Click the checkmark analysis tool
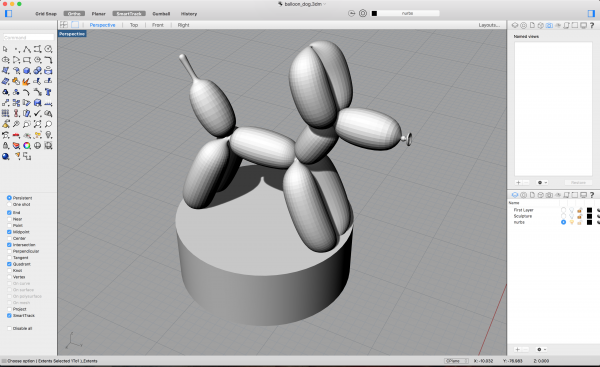The width and height of the screenshot is (600, 367). (x=38, y=113)
